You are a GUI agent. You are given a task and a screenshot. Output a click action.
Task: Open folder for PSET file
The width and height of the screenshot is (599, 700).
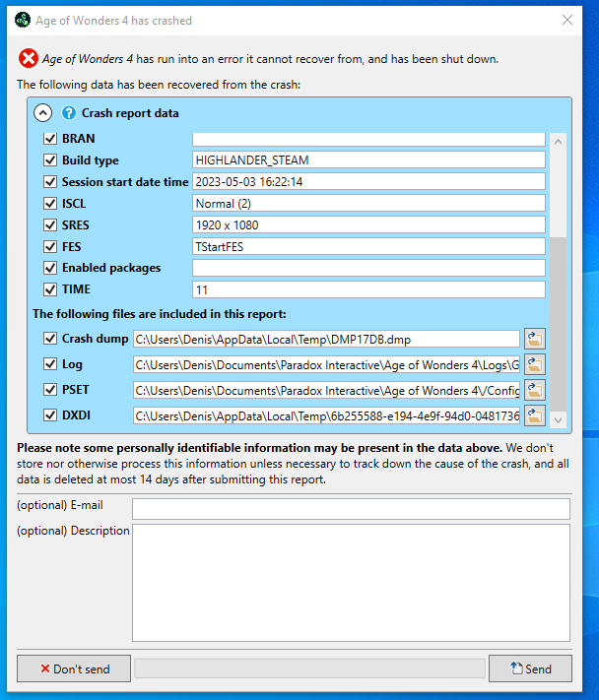click(535, 390)
